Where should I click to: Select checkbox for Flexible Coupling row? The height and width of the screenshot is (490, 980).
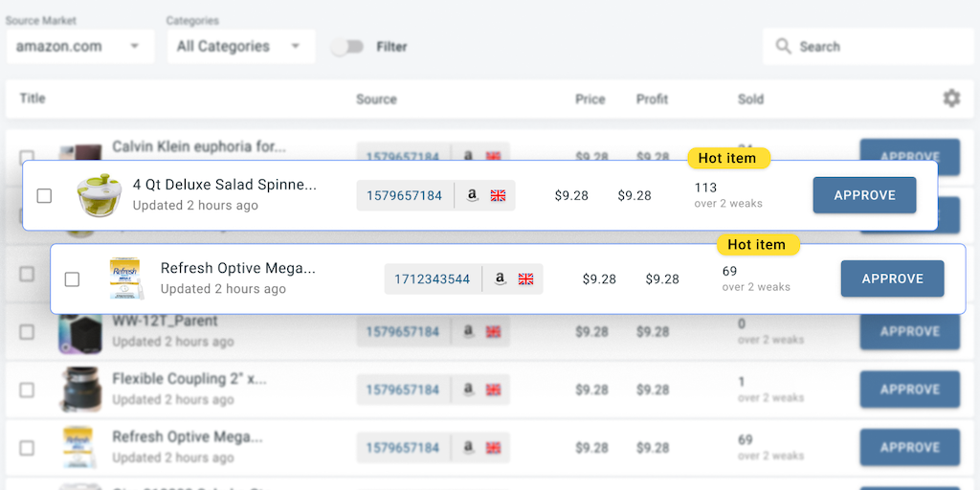pyautogui.click(x=27, y=390)
